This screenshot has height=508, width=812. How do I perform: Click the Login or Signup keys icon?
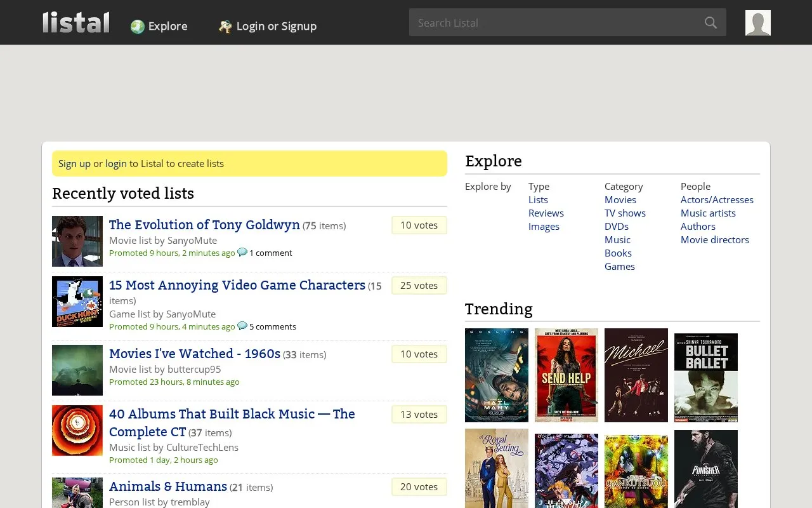[x=225, y=27]
